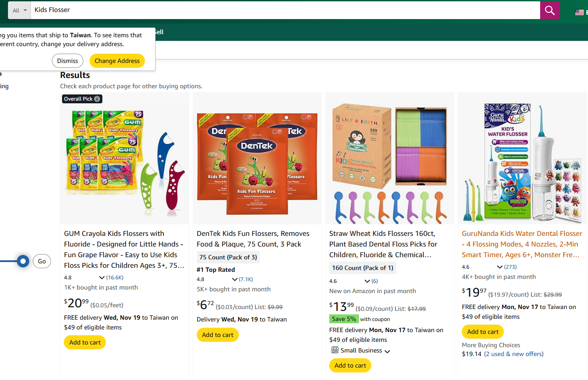Viewport: 588px width, 380px height.
Task: Select the 75 Count (Pack of 3) option
Action: pyautogui.click(x=228, y=257)
